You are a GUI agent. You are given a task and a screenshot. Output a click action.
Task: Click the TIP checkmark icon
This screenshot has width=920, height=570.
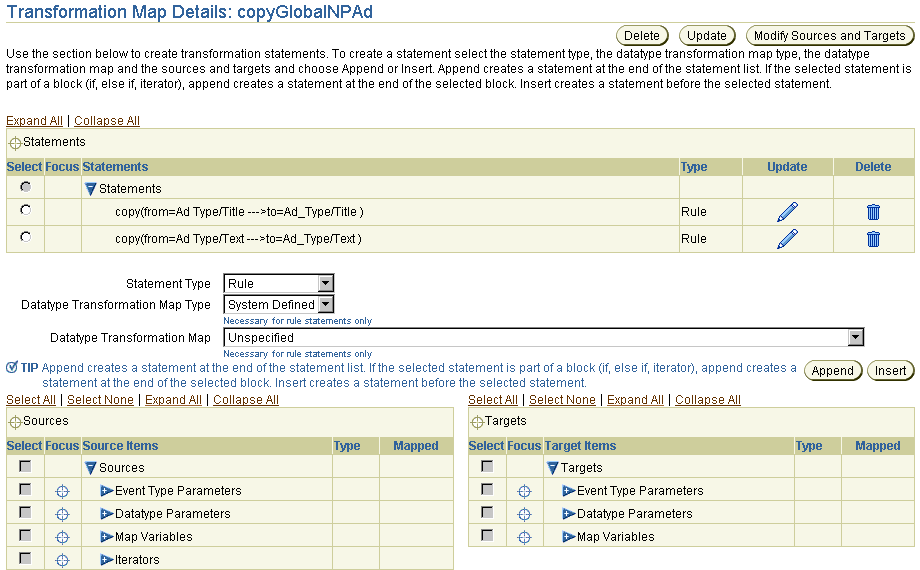[12, 367]
